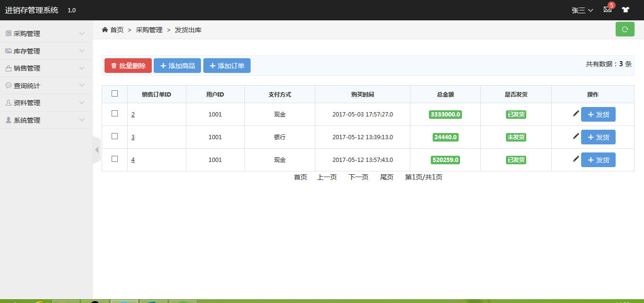Click the 查询统计 sidebar icon
This screenshot has width=644, height=303.
coord(9,85)
